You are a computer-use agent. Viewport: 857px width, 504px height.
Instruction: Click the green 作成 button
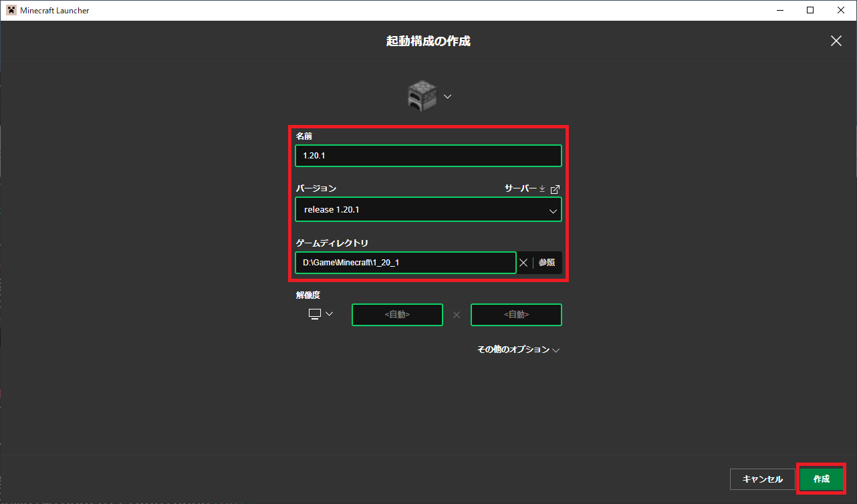click(x=821, y=479)
